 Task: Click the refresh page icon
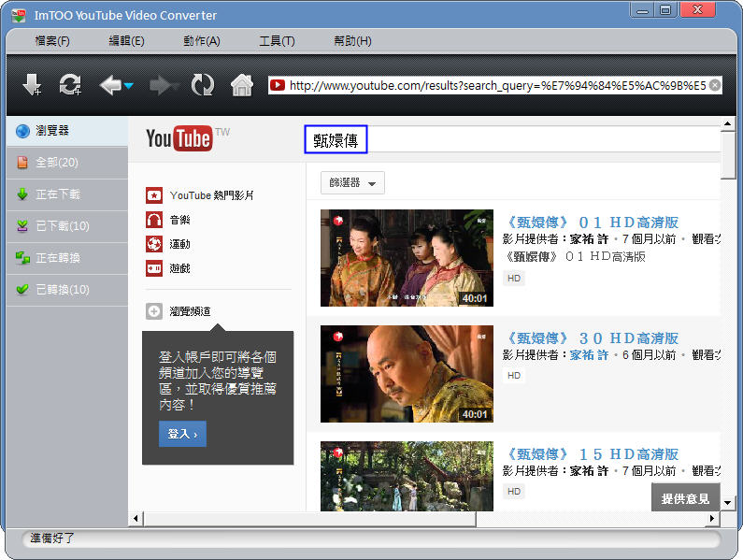202,86
